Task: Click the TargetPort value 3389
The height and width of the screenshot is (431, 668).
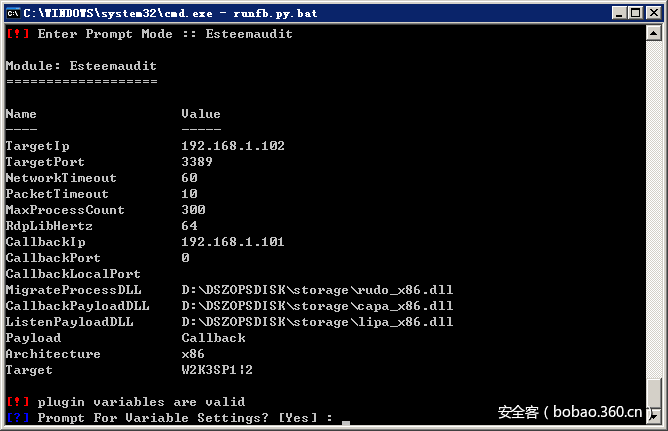Action: pyautogui.click(x=197, y=162)
